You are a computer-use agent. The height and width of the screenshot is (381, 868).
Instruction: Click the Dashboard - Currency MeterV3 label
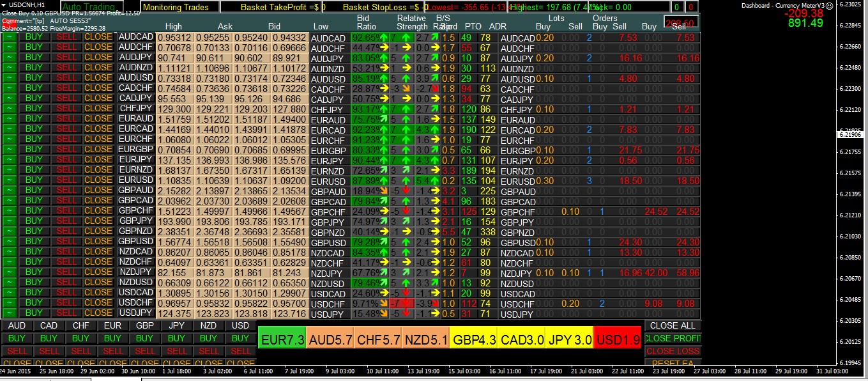pos(783,5)
